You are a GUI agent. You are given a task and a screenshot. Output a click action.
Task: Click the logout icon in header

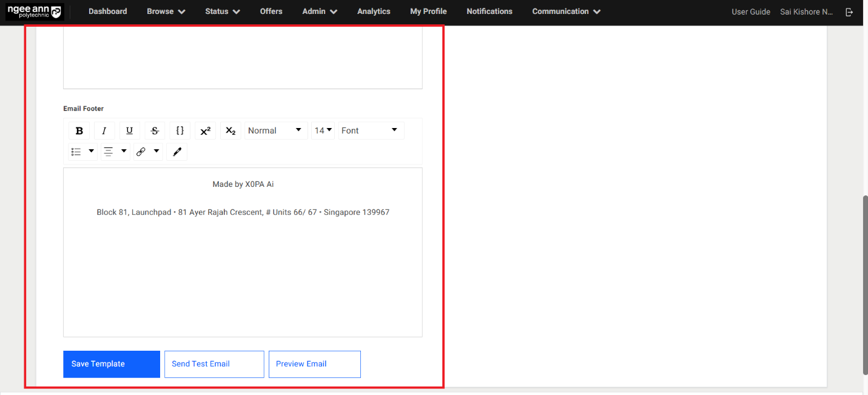849,12
